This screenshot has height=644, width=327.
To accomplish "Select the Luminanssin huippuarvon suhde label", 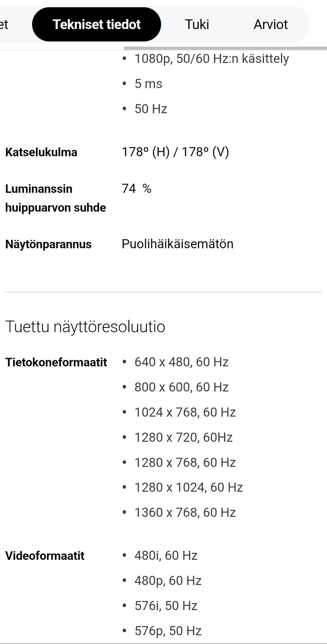I will pos(56,198).
